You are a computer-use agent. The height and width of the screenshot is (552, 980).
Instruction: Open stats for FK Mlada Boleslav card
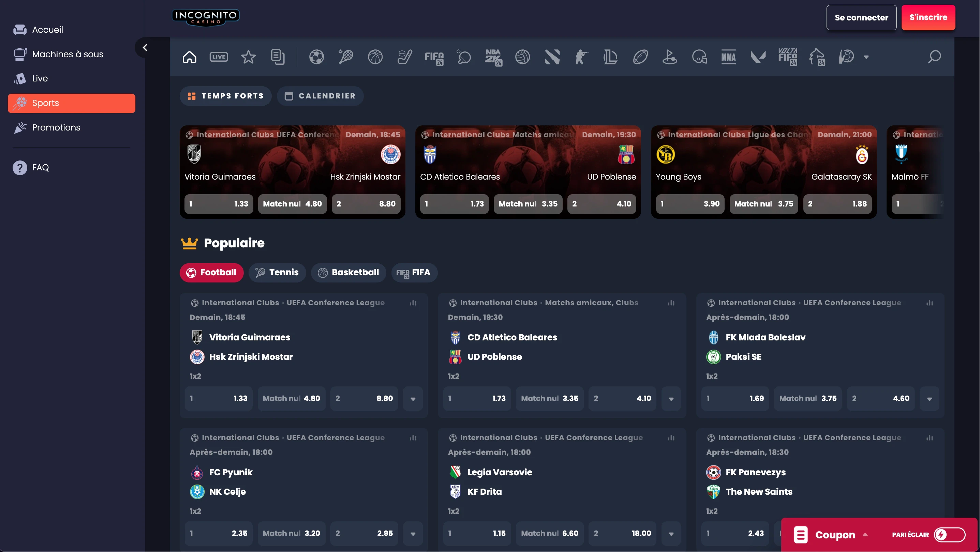pyautogui.click(x=930, y=303)
